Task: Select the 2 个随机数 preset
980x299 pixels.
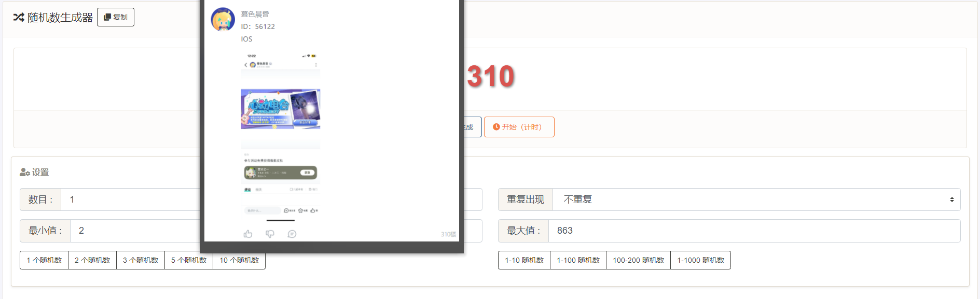Action: point(92,260)
